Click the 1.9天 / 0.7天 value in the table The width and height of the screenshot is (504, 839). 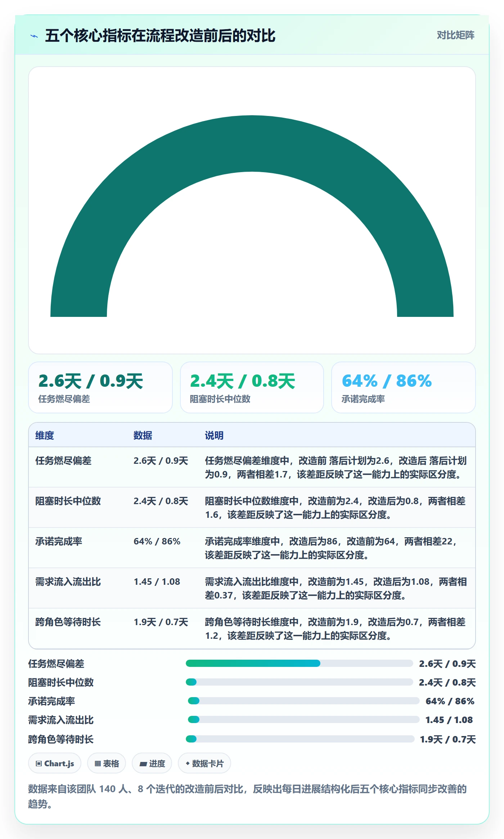click(x=161, y=622)
